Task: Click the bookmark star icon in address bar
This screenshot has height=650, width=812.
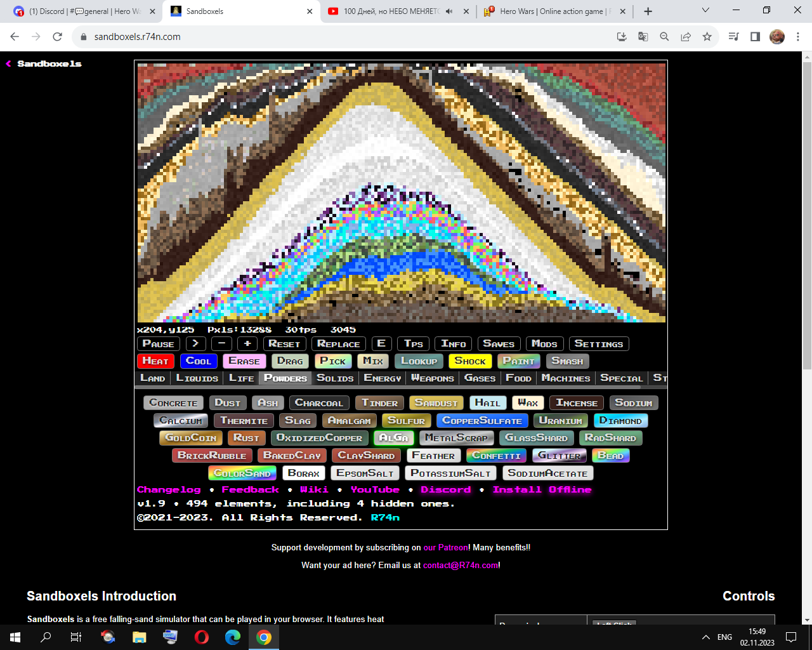Action: [x=707, y=37]
